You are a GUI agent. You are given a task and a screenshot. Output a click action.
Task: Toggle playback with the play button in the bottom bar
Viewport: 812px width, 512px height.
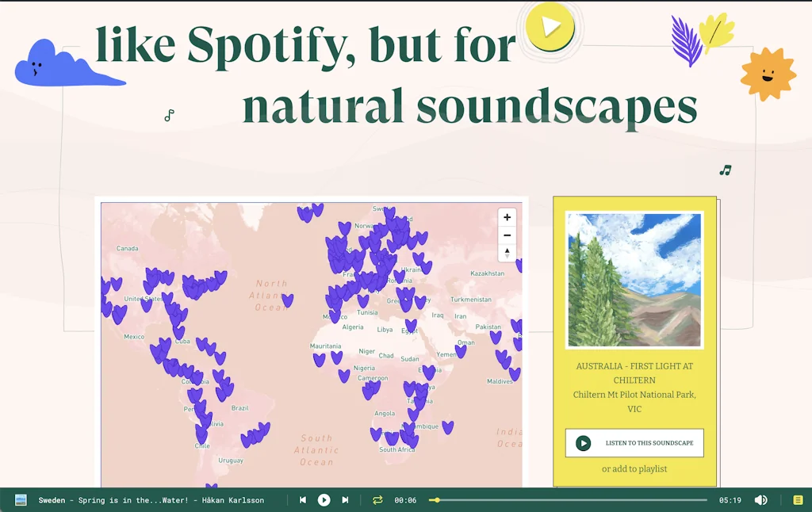(324, 500)
